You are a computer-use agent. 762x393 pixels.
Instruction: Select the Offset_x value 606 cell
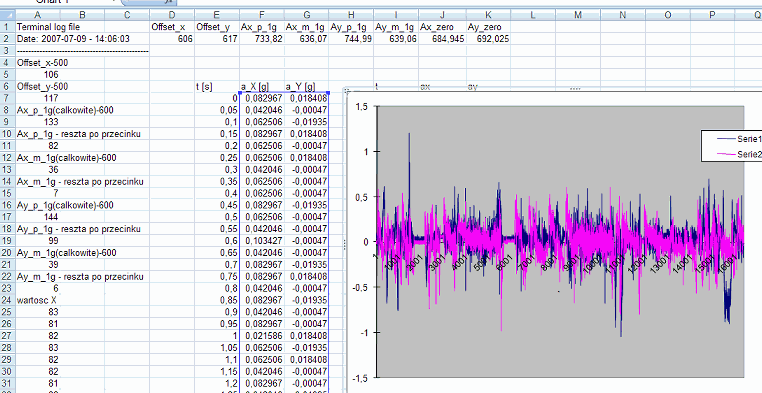172,38
